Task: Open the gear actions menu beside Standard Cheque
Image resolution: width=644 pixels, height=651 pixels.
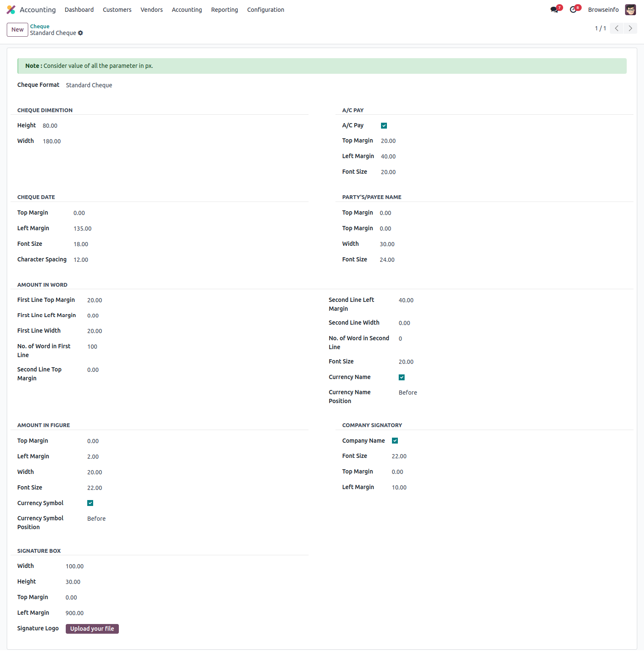Action: tap(80, 33)
